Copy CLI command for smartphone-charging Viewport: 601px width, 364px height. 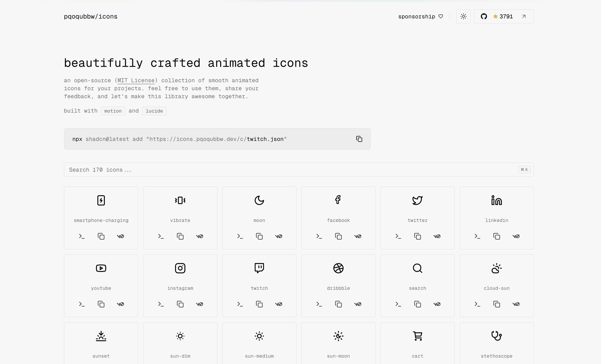[82, 236]
